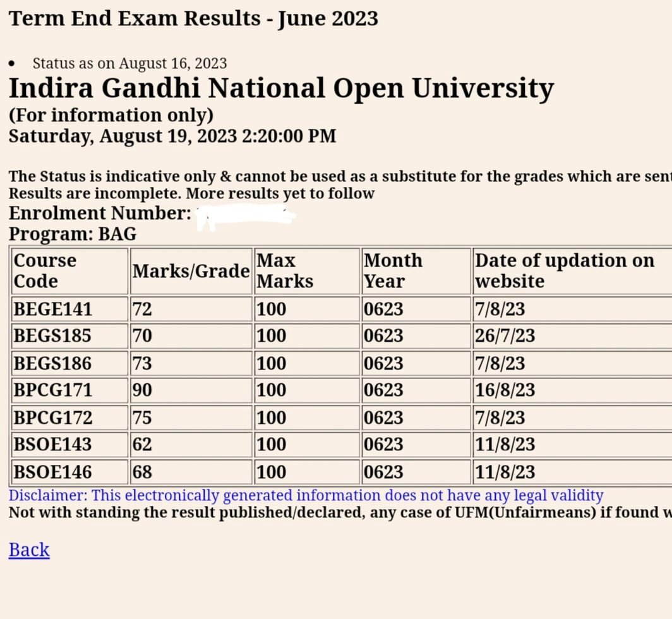
Task: Select course code BEGE141
Action: (52, 309)
